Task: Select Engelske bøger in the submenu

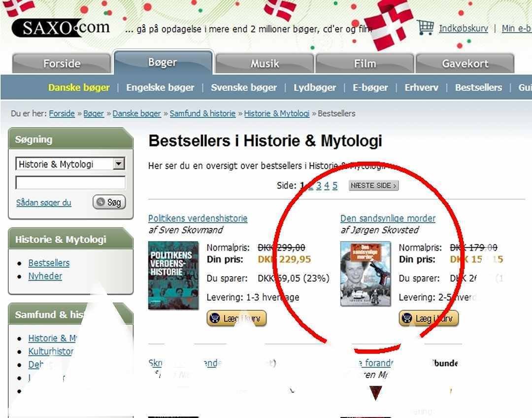Action: click(160, 88)
